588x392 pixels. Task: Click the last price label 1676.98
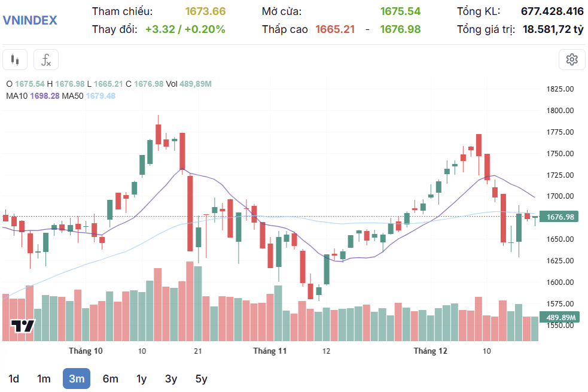pyautogui.click(x=560, y=218)
